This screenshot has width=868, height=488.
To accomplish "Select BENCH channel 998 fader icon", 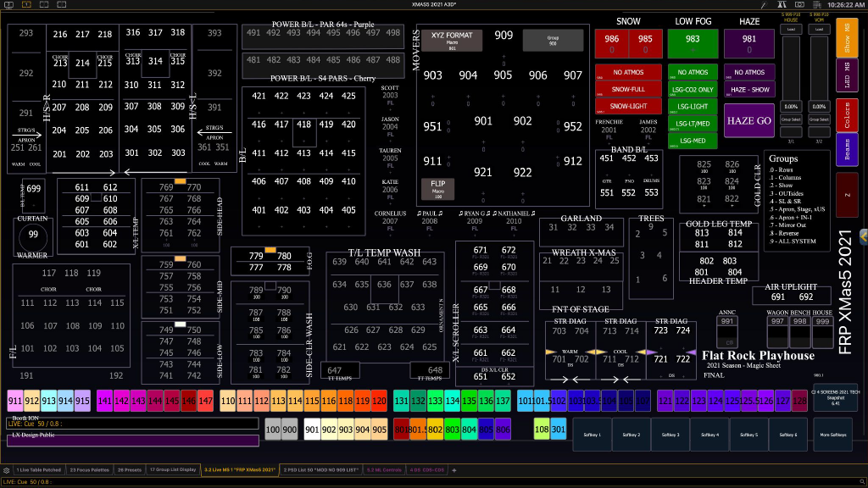I will [800, 331].
